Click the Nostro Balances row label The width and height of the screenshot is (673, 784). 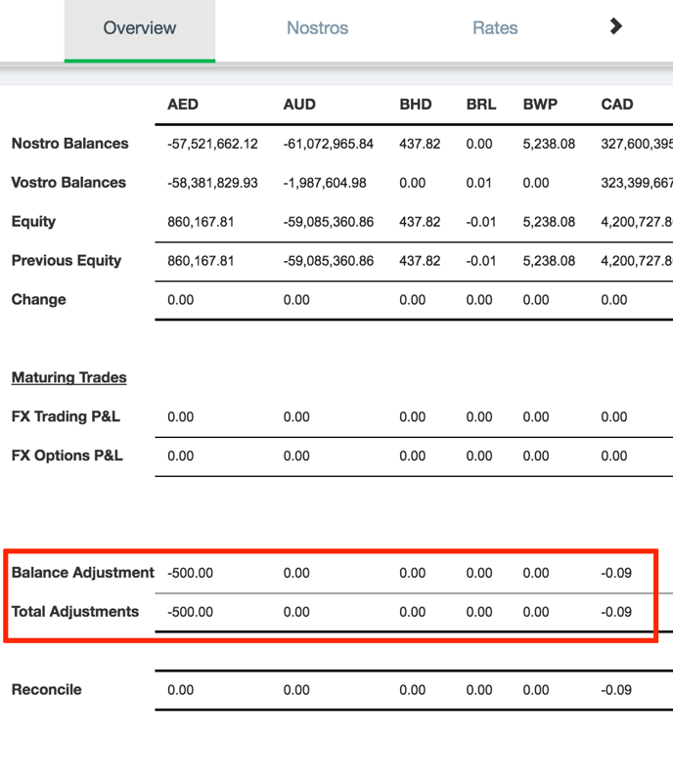pos(69,144)
